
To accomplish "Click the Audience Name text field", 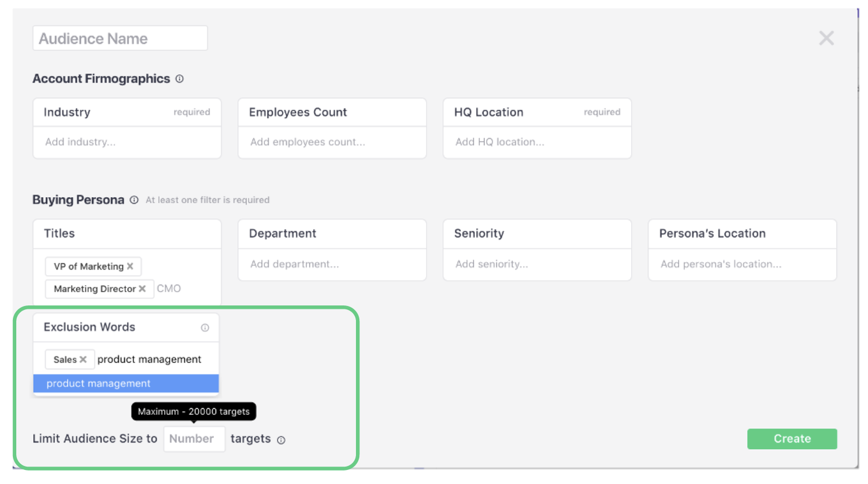I will coord(120,39).
